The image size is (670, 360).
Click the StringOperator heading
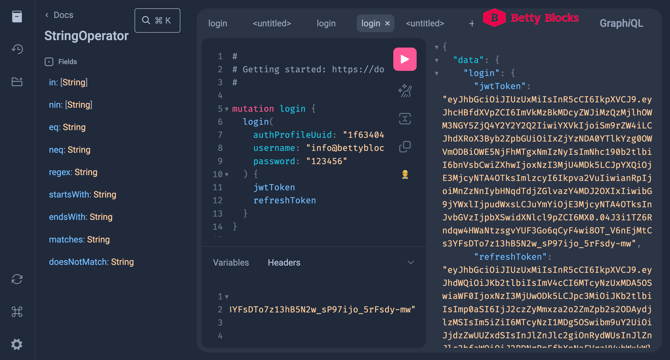click(86, 36)
